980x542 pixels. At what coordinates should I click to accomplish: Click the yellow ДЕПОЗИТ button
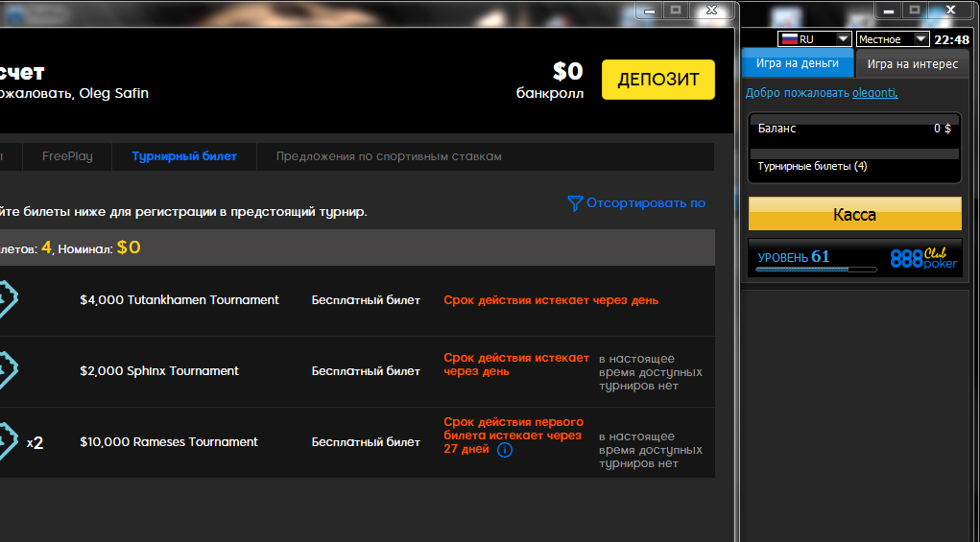click(x=658, y=80)
